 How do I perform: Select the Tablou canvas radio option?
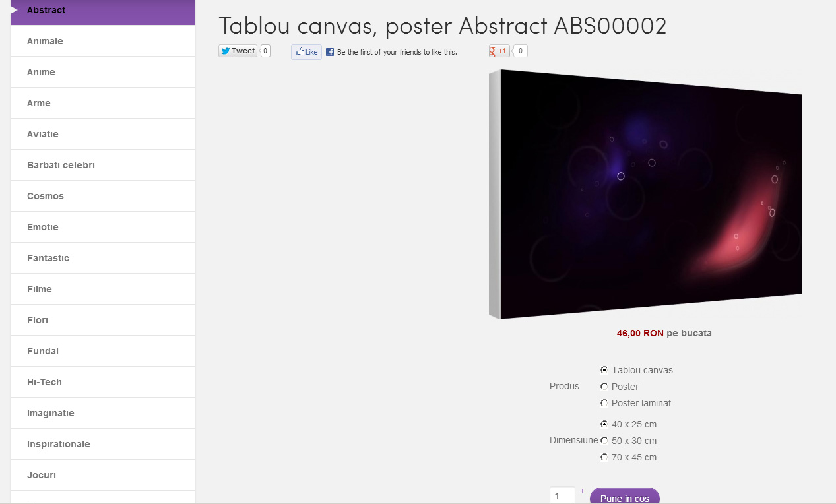point(604,370)
